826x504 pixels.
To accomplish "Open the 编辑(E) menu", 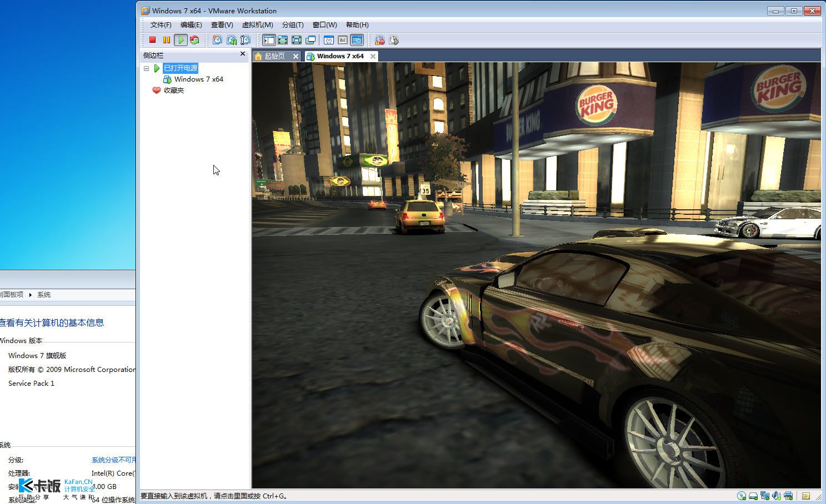I will click(x=191, y=25).
